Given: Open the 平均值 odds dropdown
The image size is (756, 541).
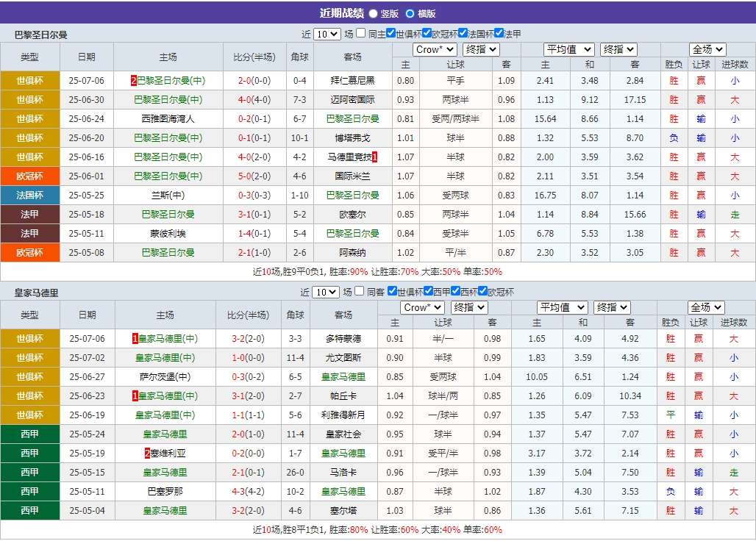Looking at the screenshot, I should tap(569, 50).
